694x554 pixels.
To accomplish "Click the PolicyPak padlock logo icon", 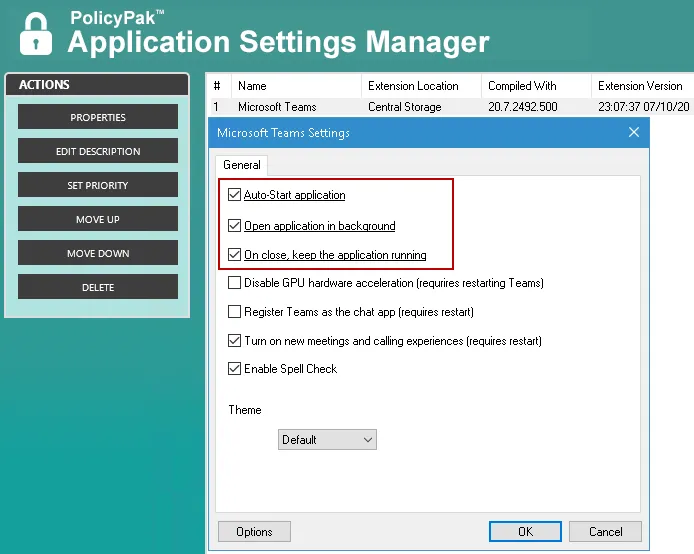I will (36, 33).
